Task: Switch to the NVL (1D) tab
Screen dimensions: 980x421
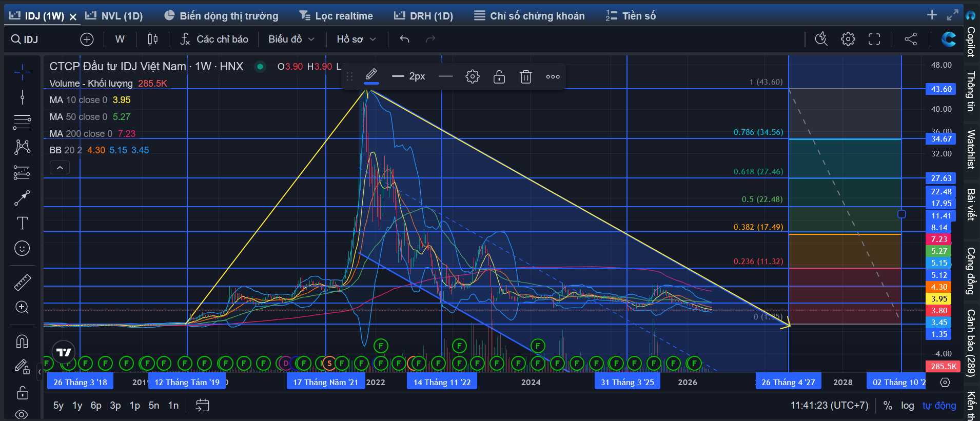Action: click(x=114, y=16)
